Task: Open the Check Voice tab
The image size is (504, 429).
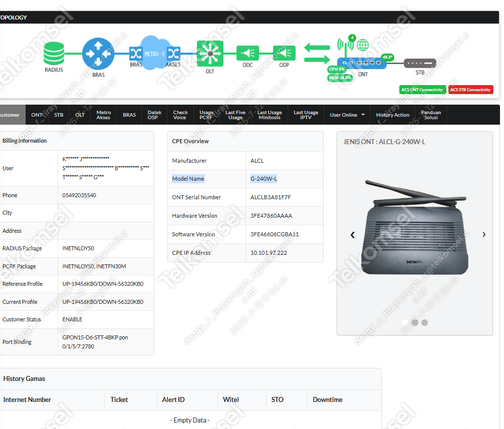Action: pyautogui.click(x=180, y=115)
